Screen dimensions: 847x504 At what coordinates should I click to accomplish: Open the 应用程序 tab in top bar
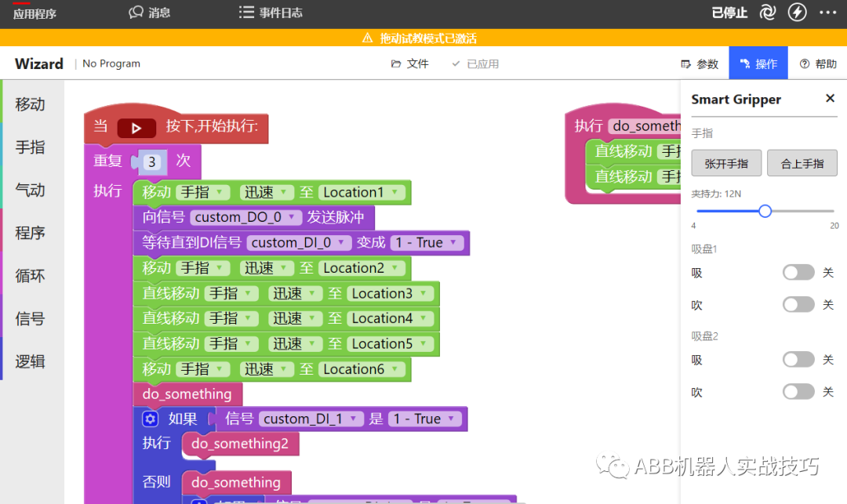pos(35,14)
